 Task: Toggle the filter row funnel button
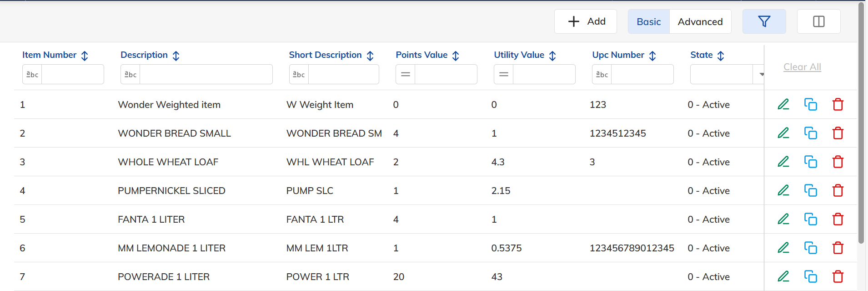pyautogui.click(x=764, y=21)
